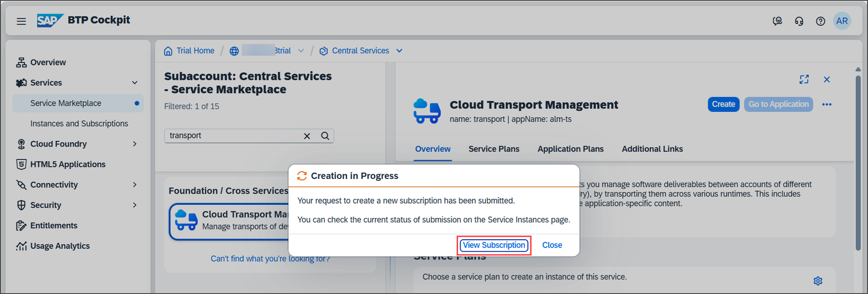Open the support headset icon
This screenshot has width=868, height=294.
coord(799,21)
